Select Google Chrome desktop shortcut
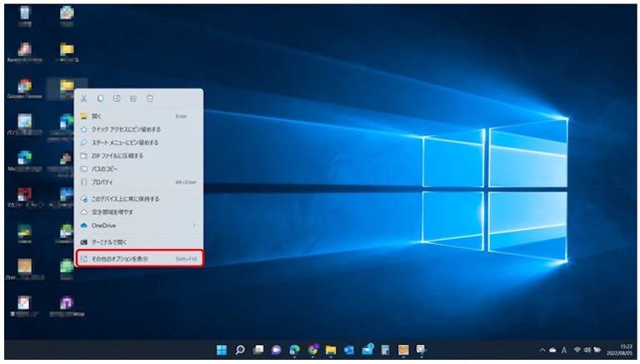 tap(24, 88)
